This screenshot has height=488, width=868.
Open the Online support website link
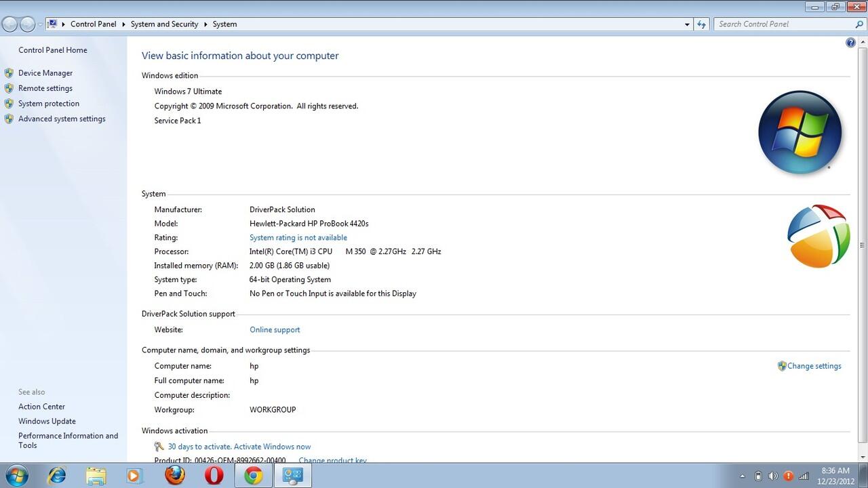(275, 330)
